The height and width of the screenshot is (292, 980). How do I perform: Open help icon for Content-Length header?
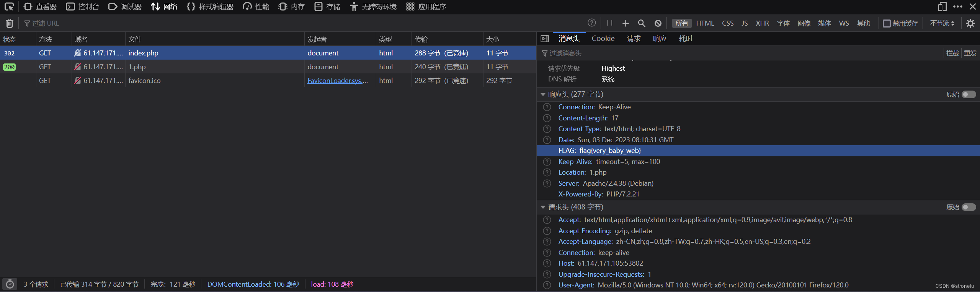tap(547, 118)
